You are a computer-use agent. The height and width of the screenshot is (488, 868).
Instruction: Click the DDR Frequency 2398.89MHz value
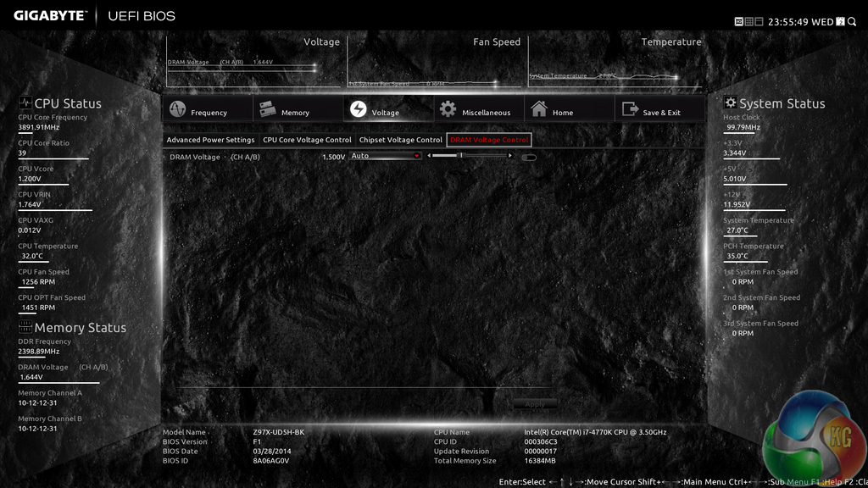tap(39, 352)
